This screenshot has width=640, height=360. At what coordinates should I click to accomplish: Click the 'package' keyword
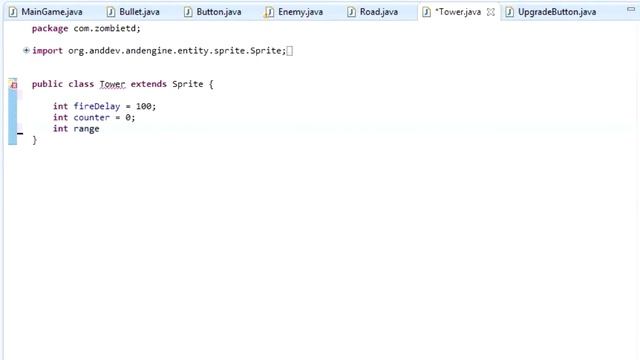click(50, 29)
